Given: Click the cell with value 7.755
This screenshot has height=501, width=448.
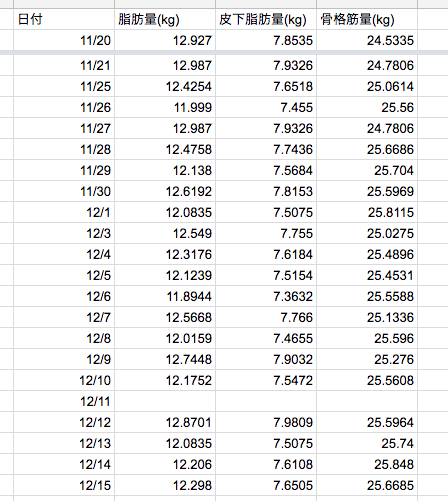Looking at the screenshot, I should [266, 233].
